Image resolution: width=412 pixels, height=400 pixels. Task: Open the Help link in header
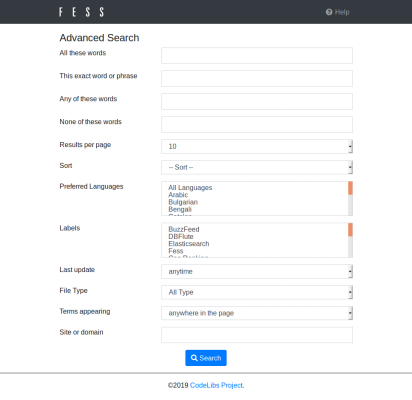click(x=337, y=12)
